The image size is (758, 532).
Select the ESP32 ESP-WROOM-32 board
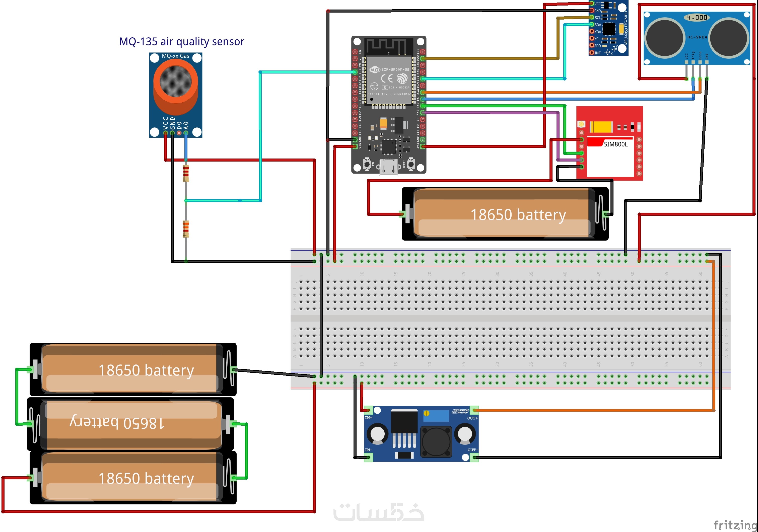point(389,105)
